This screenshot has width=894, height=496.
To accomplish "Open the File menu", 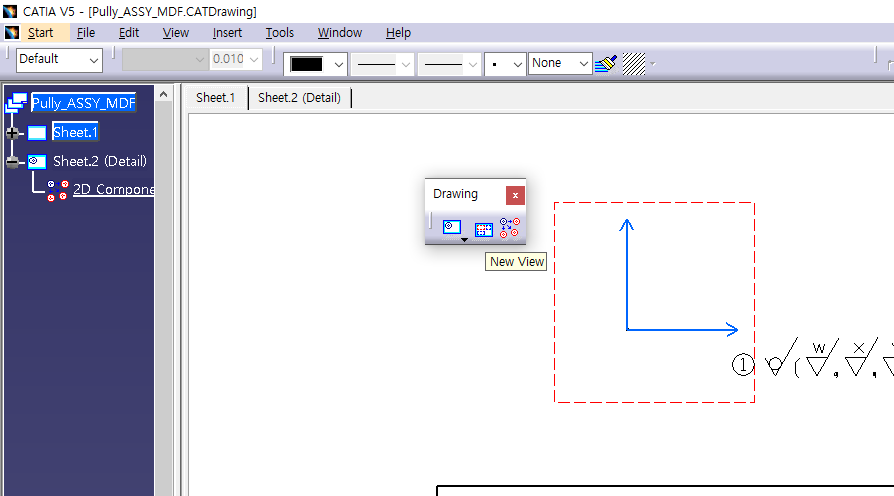I will point(86,33).
